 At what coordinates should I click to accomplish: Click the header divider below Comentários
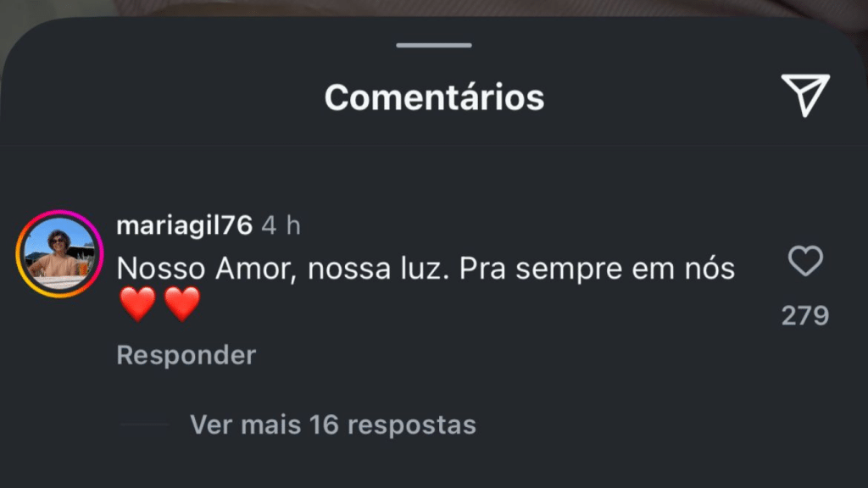[434, 145]
